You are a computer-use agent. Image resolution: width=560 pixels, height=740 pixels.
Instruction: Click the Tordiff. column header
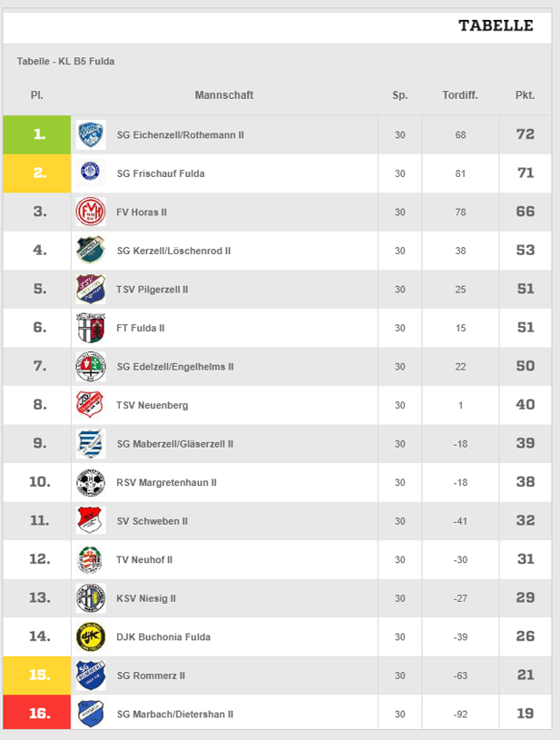460,95
